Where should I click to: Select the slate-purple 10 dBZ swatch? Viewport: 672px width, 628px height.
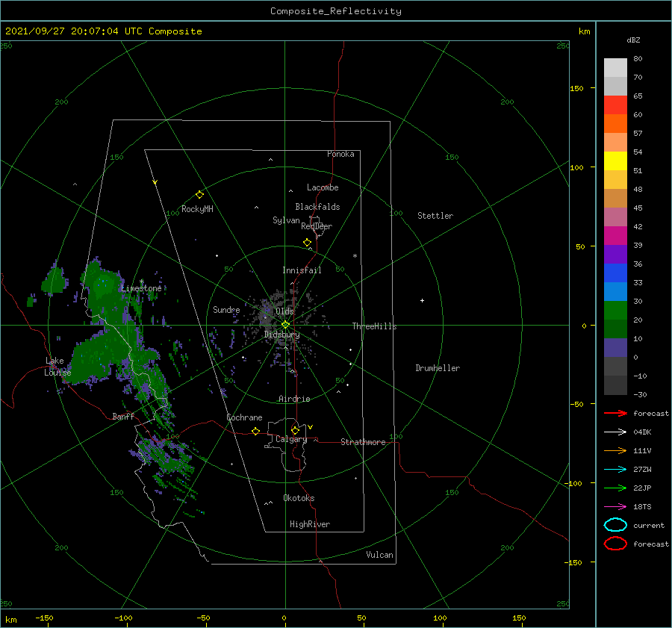(615, 348)
